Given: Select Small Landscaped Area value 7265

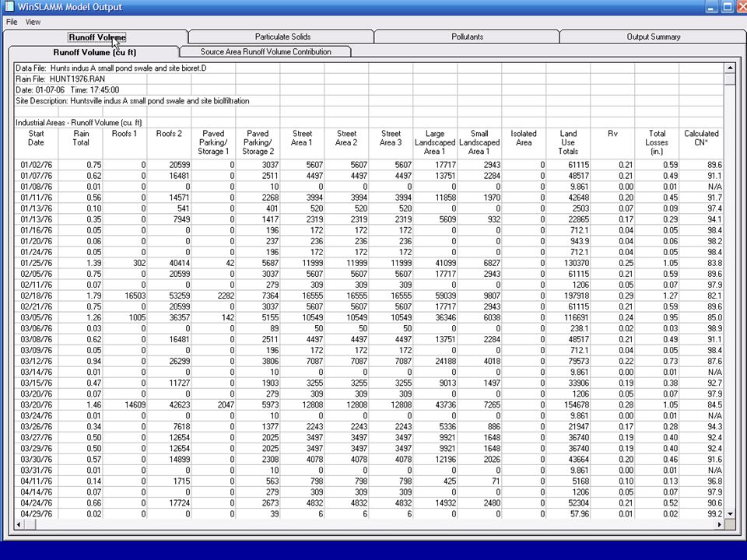Looking at the screenshot, I should coord(479,404).
